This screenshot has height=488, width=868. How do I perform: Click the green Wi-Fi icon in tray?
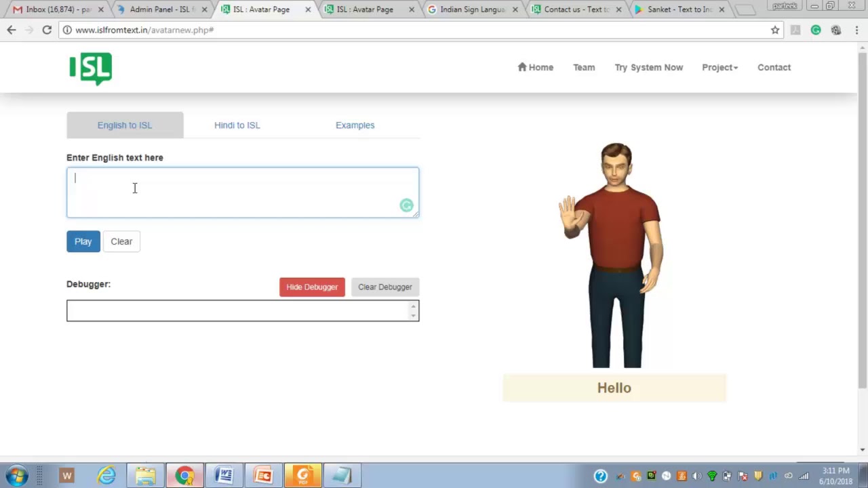[x=712, y=476]
